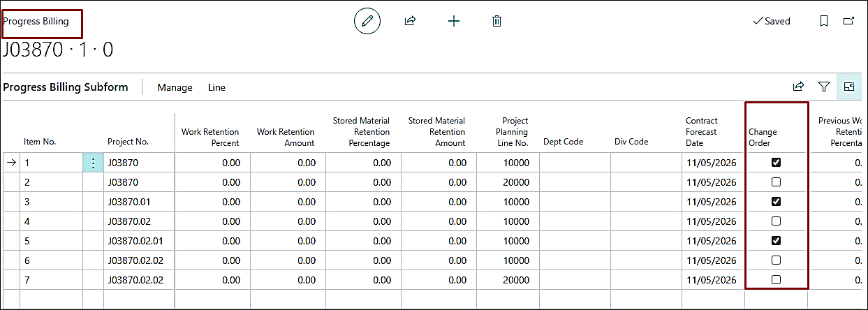Open page in new window icon

(849, 21)
